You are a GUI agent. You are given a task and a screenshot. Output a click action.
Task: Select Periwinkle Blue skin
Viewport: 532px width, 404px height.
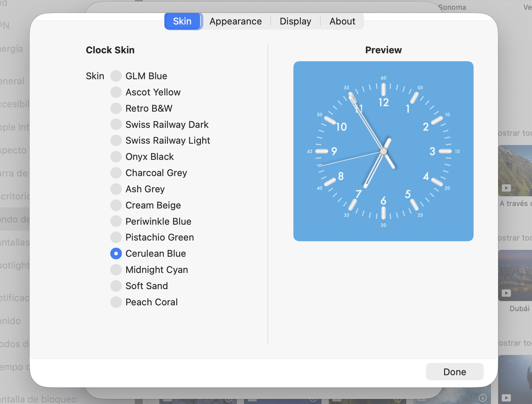(x=116, y=221)
